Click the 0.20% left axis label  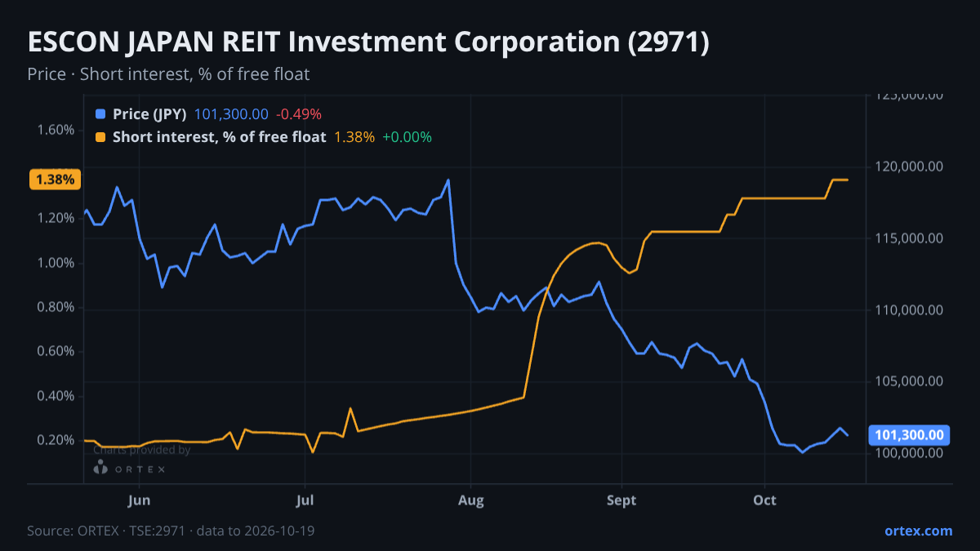click(56, 440)
